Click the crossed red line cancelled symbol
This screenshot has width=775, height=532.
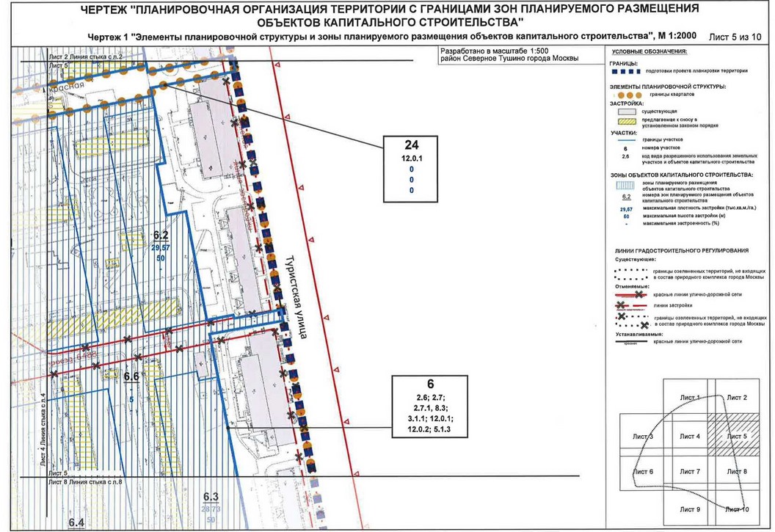630,294
